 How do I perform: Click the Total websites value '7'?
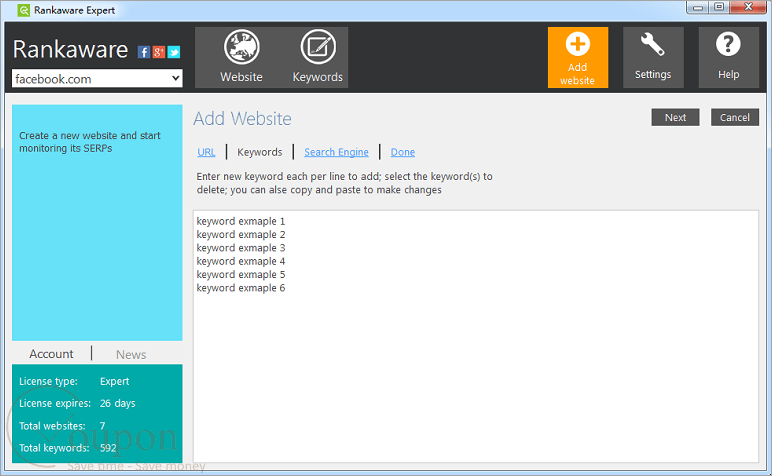(x=102, y=426)
